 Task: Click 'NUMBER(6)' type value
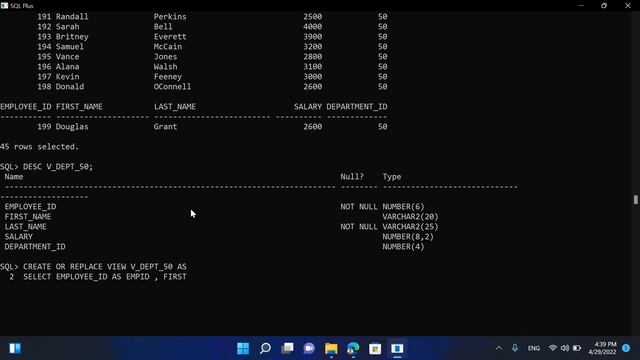click(x=403, y=207)
